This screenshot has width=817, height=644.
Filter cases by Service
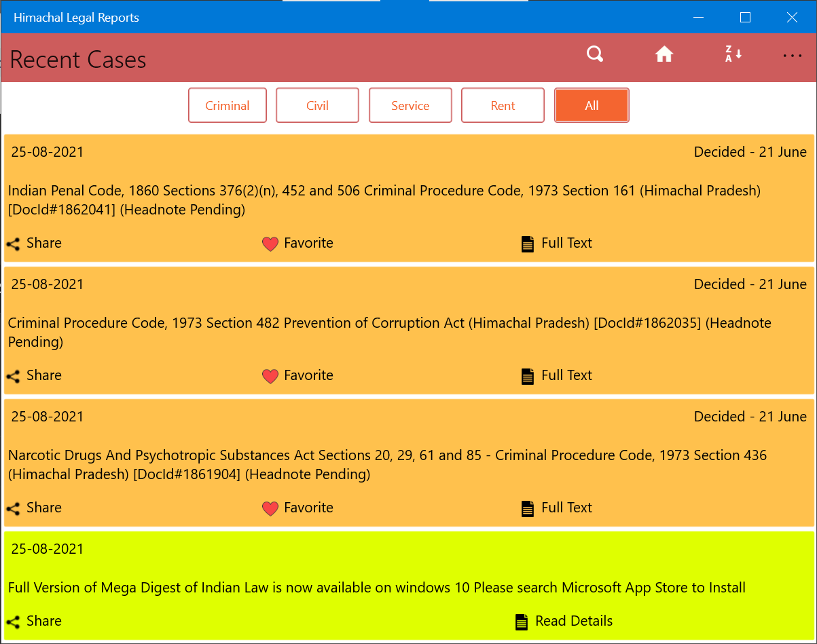pos(410,105)
